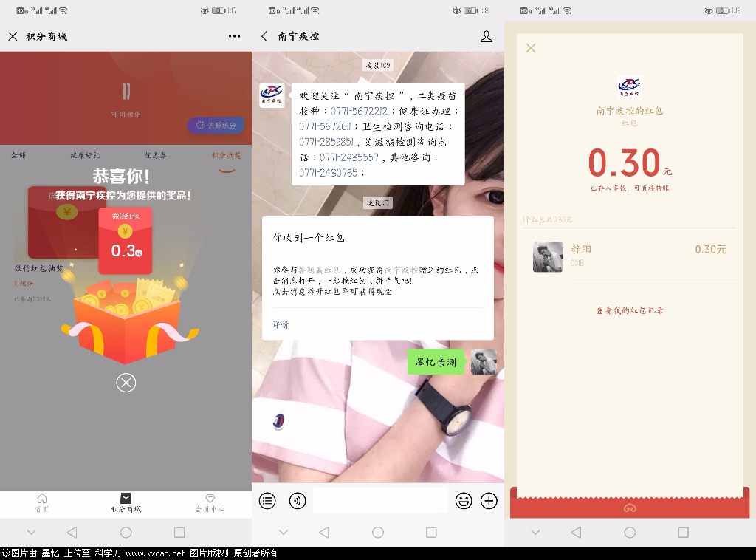Tap the sender avatar beside 墨忆亲测

pyautogui.click(x=484, y=362)
